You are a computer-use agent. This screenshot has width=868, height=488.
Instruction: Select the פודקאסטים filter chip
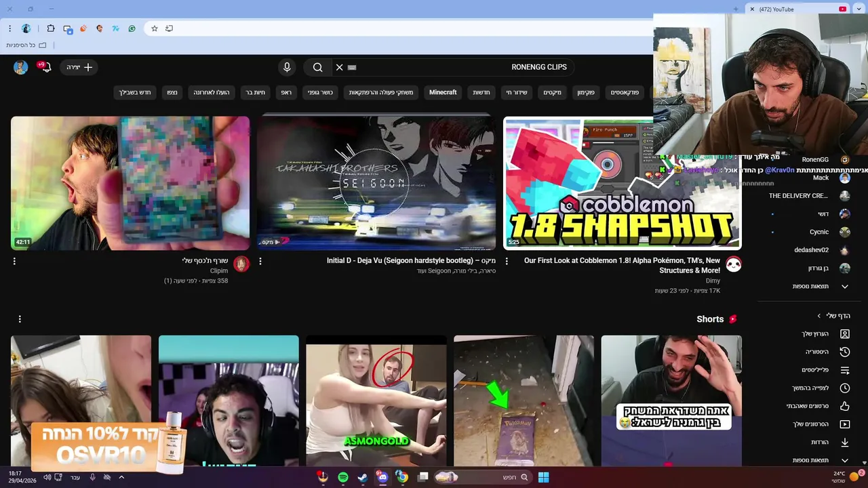625,92
